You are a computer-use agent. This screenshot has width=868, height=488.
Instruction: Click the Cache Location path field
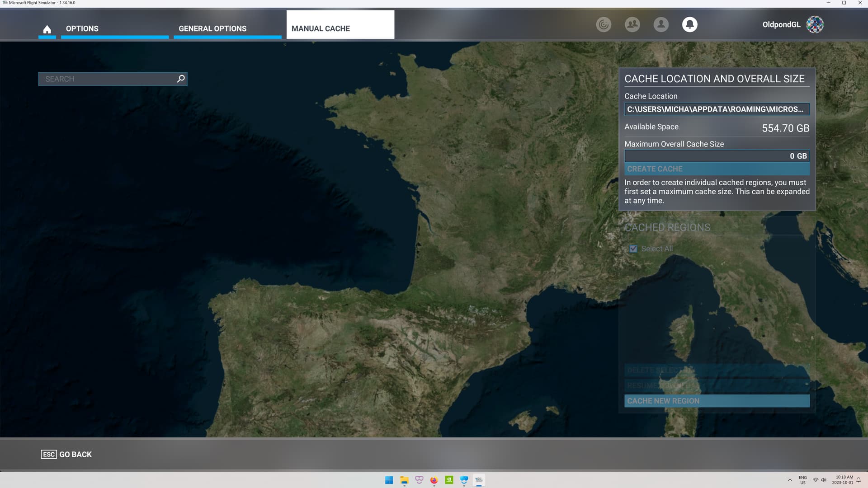717,109
